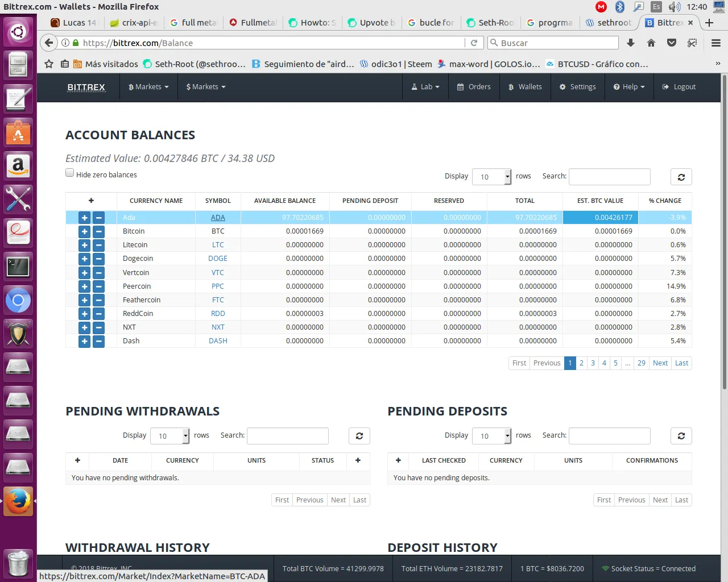The width and height of the screenshot is (728, 582).
Task: Sort balances by % CHANGE column header
Action: 665,201
